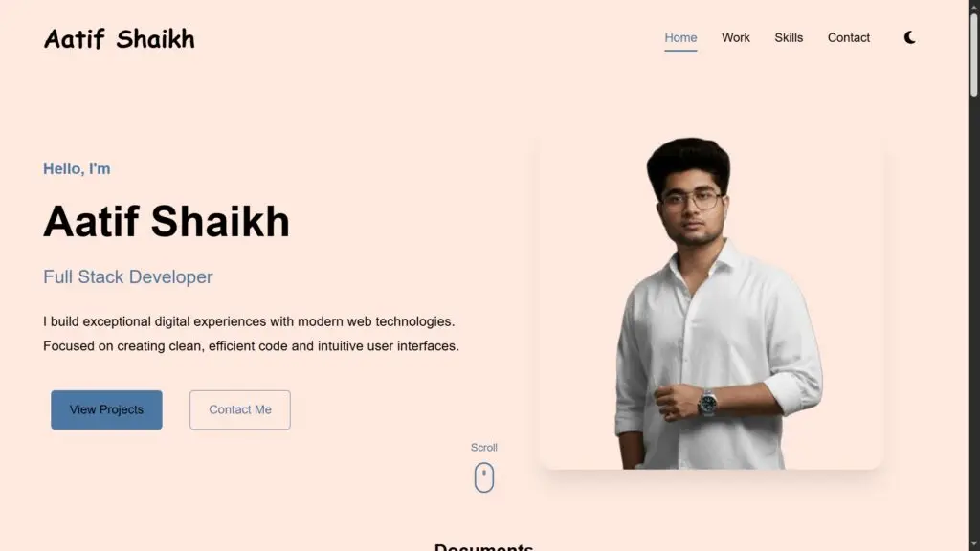
Task: Click the mouse scroll indicator icon
Action: click(x=483, y=477)
